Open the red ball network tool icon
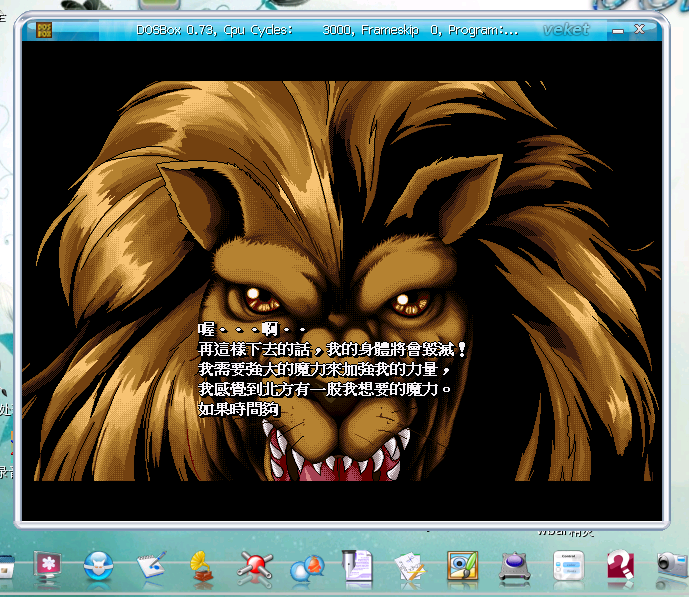 [x=255, y=567]
